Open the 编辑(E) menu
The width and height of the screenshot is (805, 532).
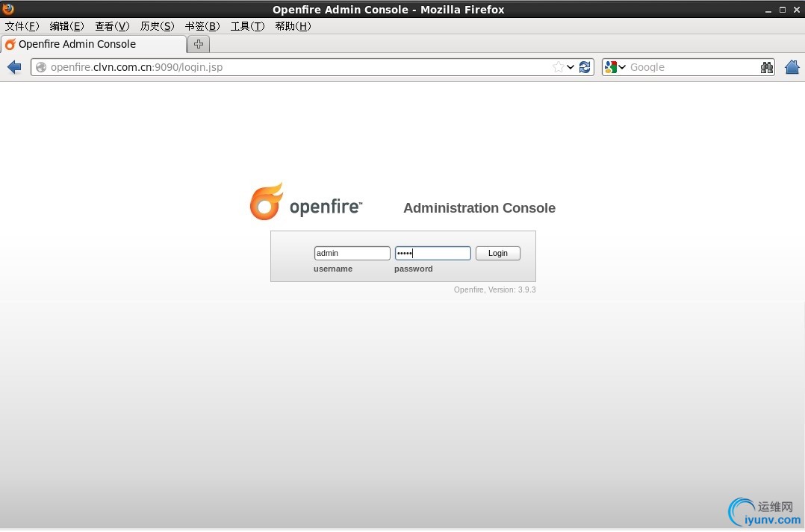click(66, 26)
